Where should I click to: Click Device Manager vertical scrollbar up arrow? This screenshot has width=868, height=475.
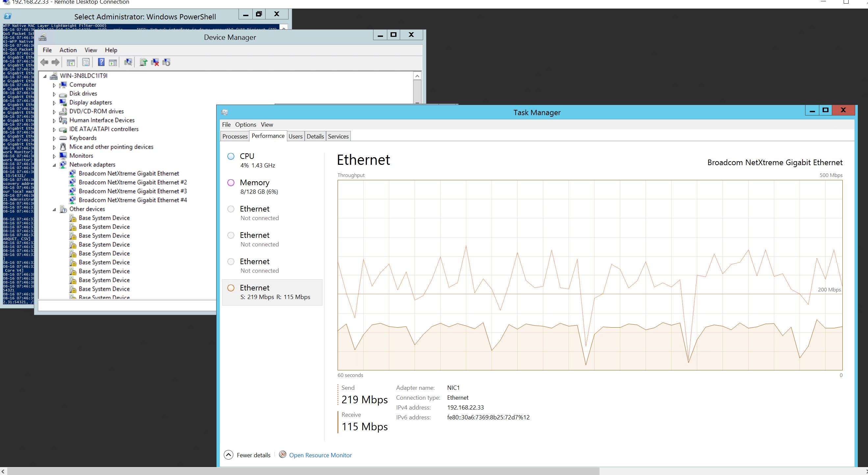[x=417, y=76]
